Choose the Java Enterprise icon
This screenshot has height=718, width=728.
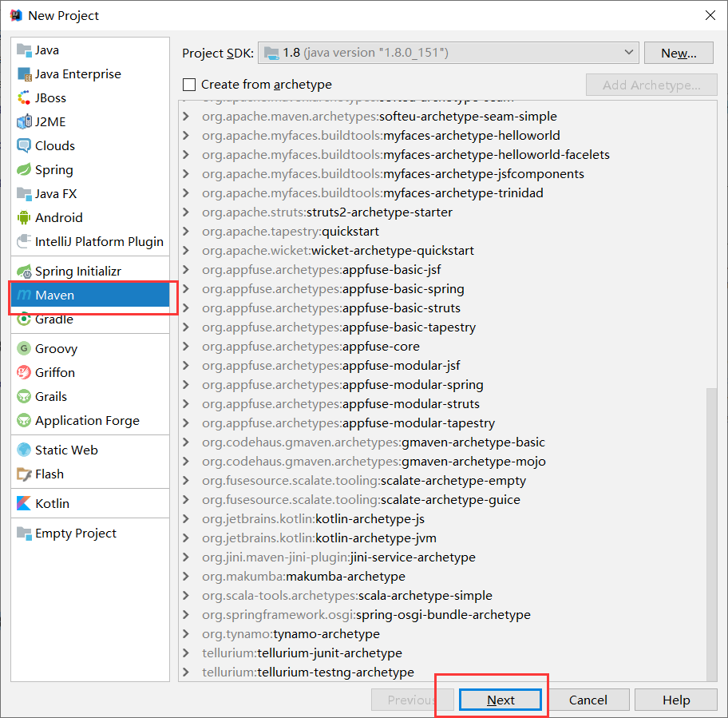pos(24,73)
